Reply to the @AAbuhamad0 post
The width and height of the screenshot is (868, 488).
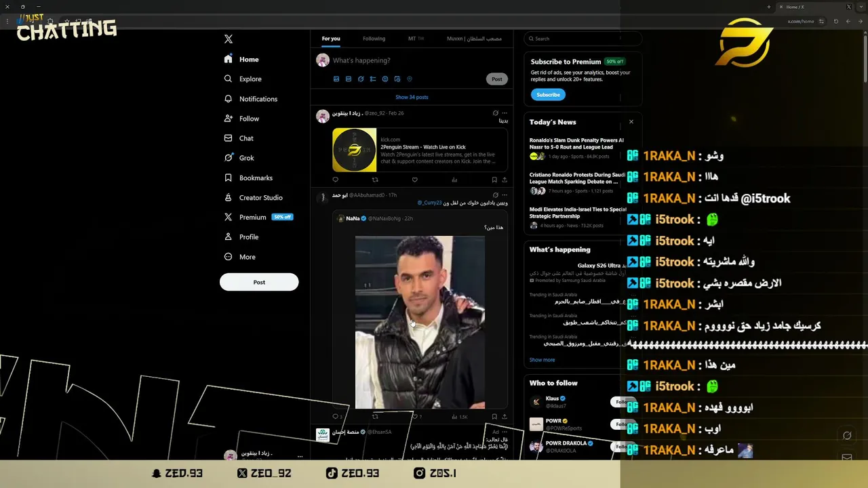(x=335, y=416)
